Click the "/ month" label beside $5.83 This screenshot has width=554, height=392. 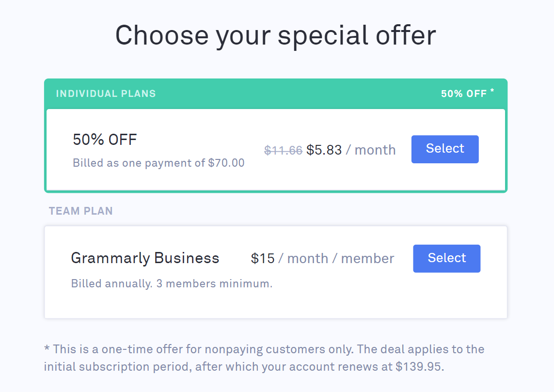point(371,150)
